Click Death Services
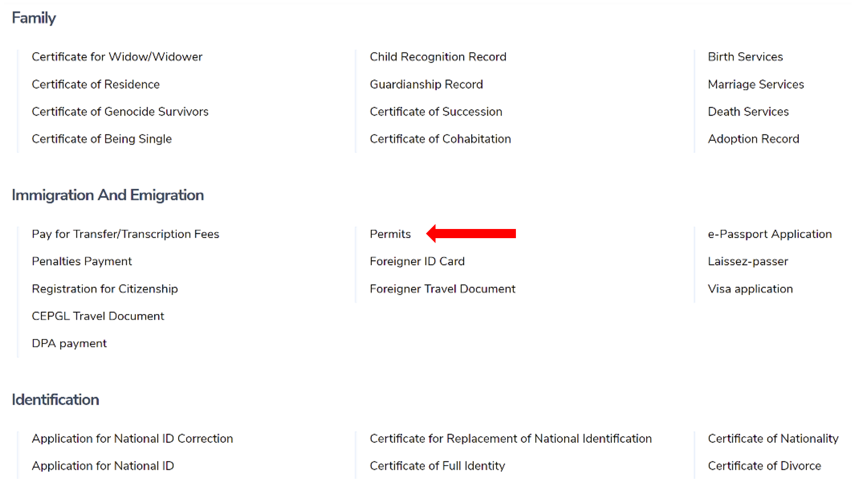 coord(748,111)
